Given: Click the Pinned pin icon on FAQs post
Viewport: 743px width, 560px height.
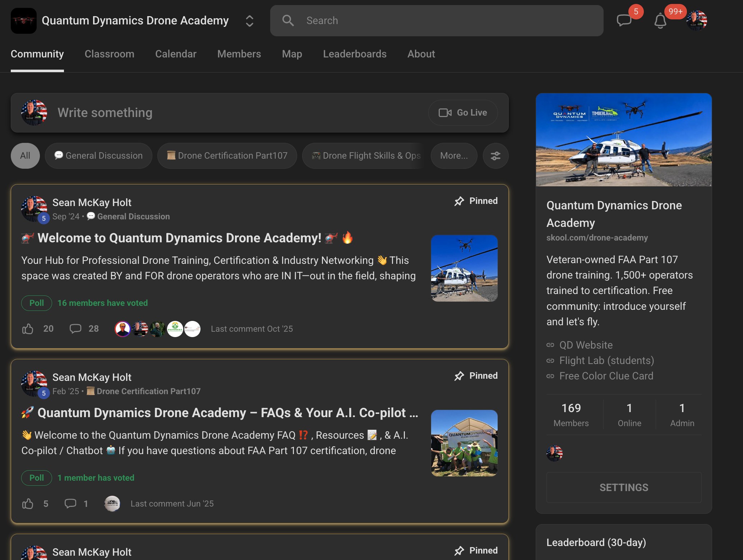Looking at the screenshot, I should [459, 376].
